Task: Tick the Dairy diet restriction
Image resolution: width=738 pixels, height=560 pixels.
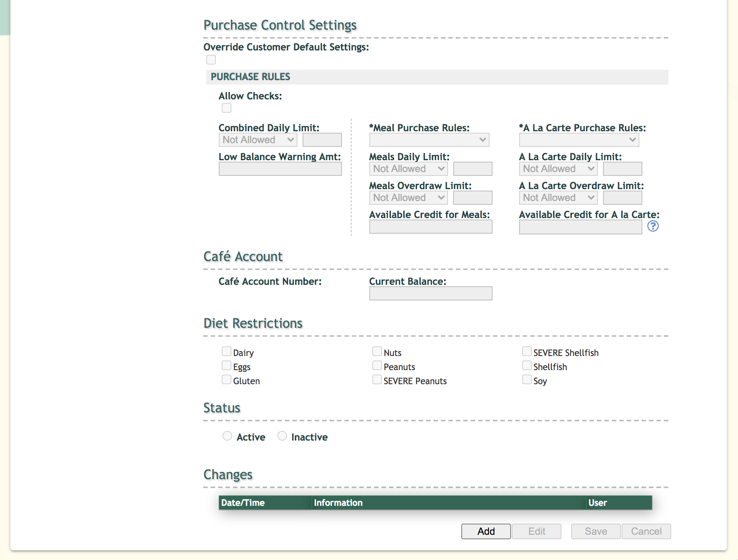Action: pyautogui.click(x=226, y=351)
